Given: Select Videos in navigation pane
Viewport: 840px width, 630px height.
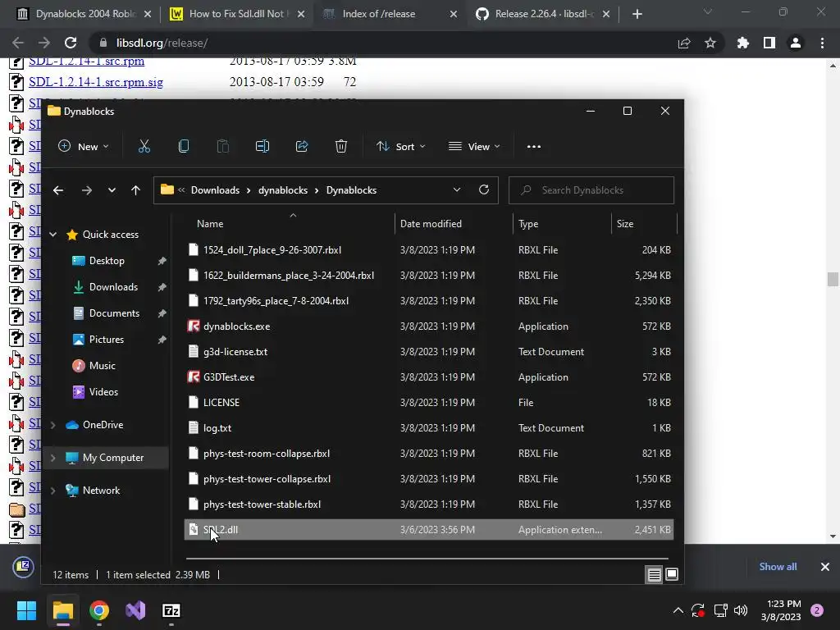Looking at the screenshot, I should (103, 392).
